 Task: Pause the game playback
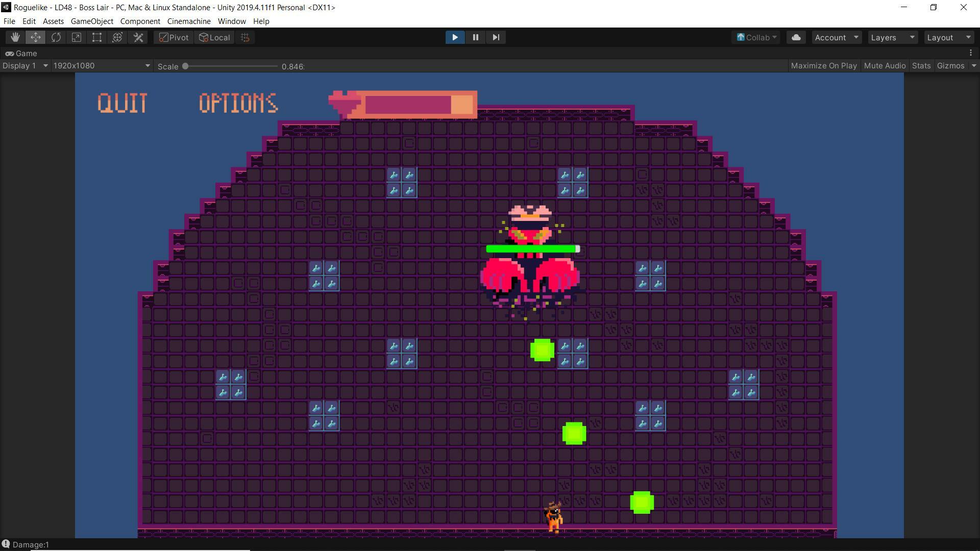pos(475,37)
